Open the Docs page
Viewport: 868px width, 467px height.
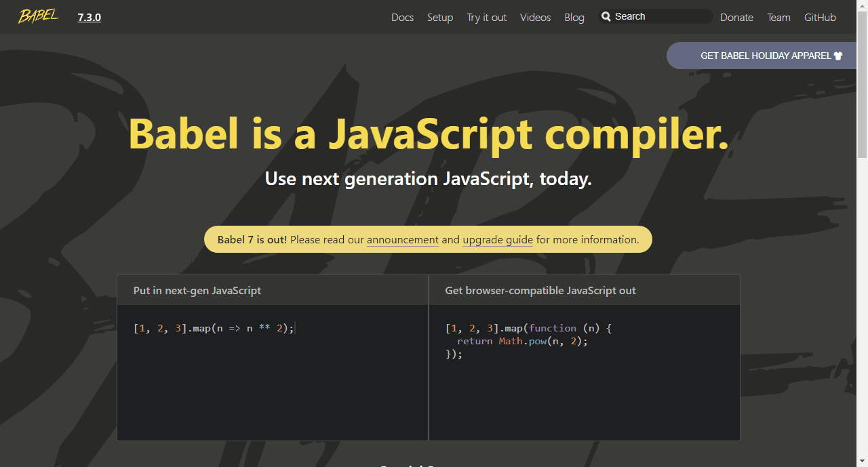tap(402, 17)
